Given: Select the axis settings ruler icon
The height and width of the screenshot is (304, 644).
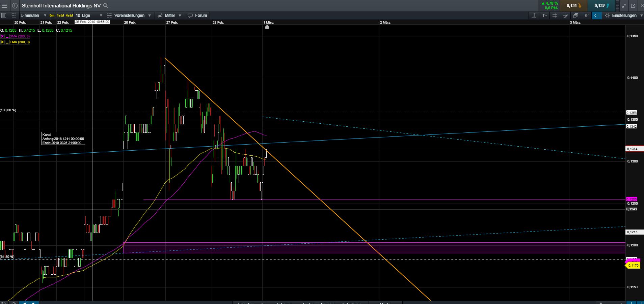Looking at the screenshot, I should pyautogui.click(x=535, y=16).
